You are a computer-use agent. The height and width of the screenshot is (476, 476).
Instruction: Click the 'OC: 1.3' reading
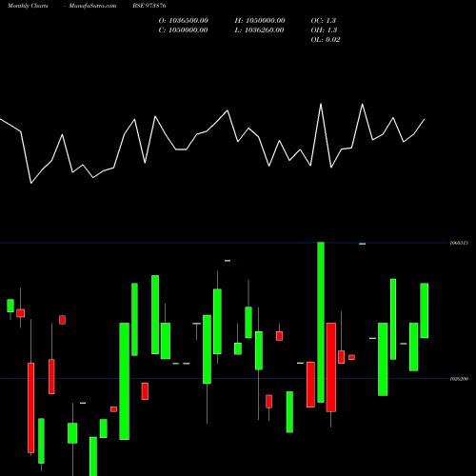[x=324, y=21]
